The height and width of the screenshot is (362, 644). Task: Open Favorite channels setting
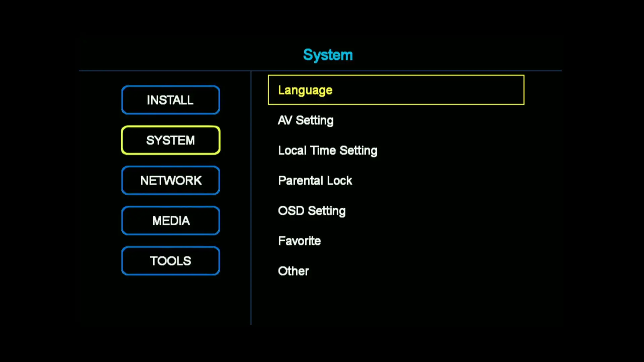(299, 240)
